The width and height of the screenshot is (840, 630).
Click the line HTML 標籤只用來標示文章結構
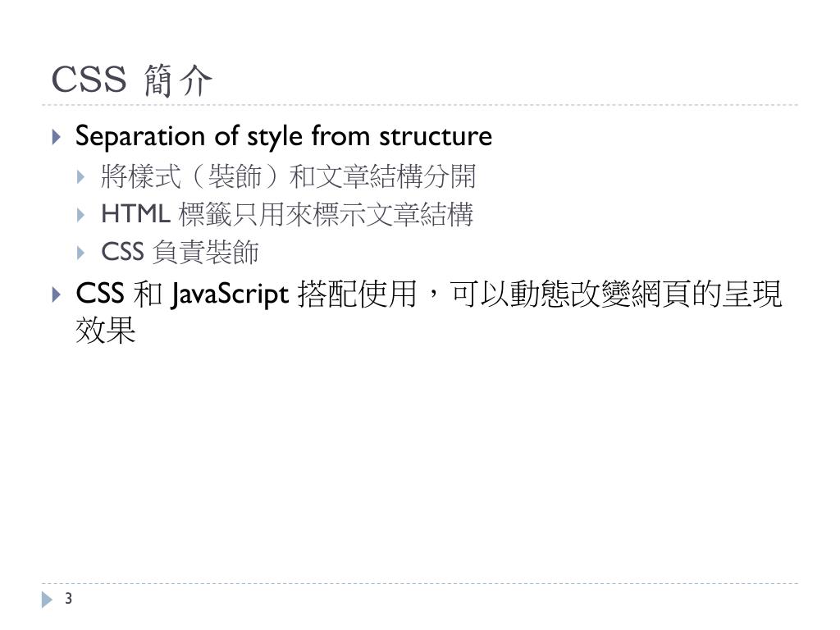pyautogui.click(x=287, y=214)
